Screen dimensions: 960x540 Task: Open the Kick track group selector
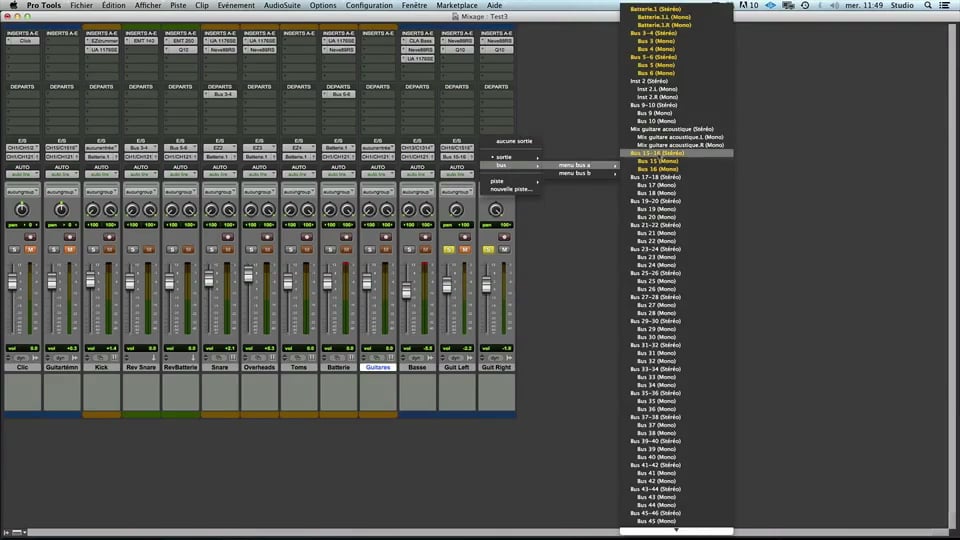(x=102, y=192)
